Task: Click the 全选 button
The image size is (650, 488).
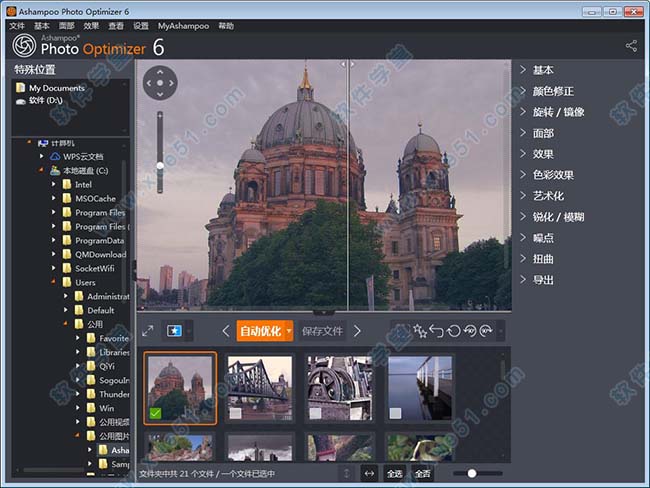Action: pyautogui.click(x=394, y=473)
